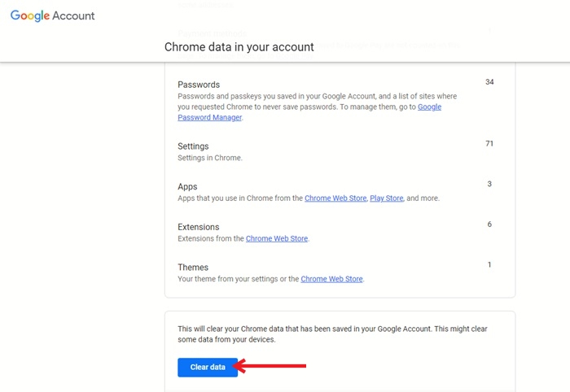The width and height of the screenshot is (570, 392).
Task: Open Chrome Web Store link under Extensions
Action: (277, 238)
